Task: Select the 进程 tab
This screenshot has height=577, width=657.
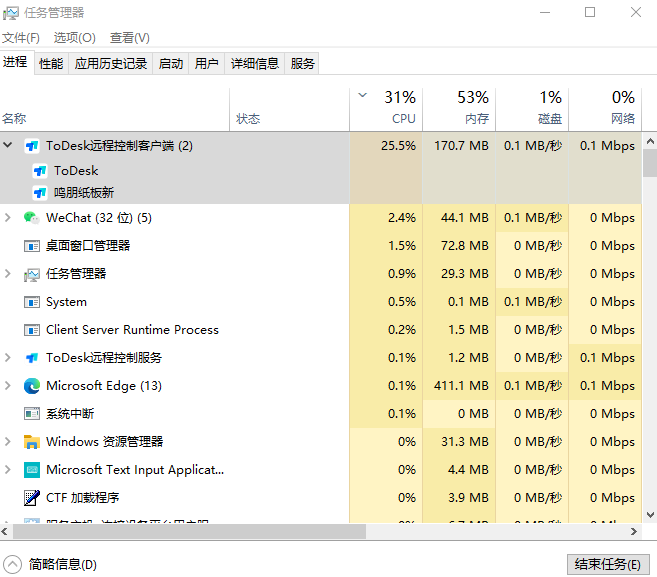Action: [x=16, y=62]
